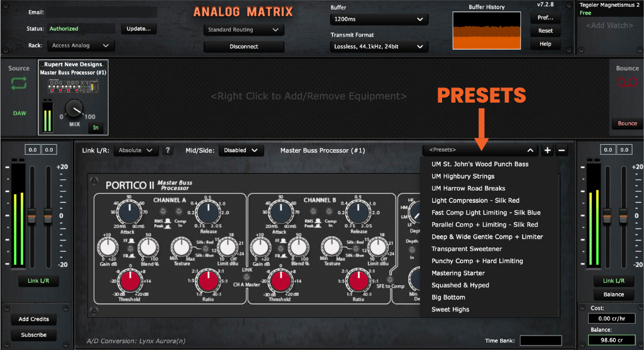Toggle Channel B Comp In switch
This screenshot has height=350, width=644.
(329, 212)
